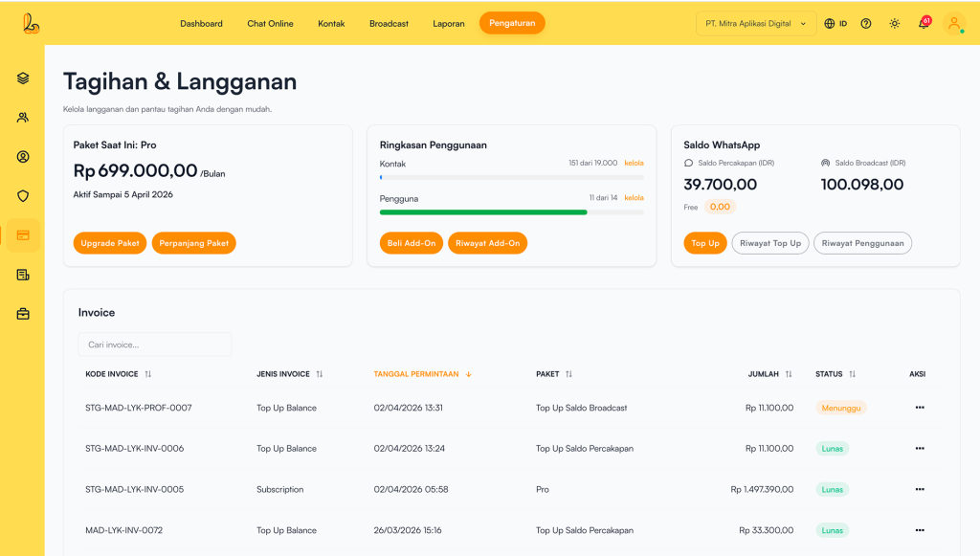Open the Chat Online menu item
Image resolution: width=980 pixels, height=556 pixels.
coord(270,24)
